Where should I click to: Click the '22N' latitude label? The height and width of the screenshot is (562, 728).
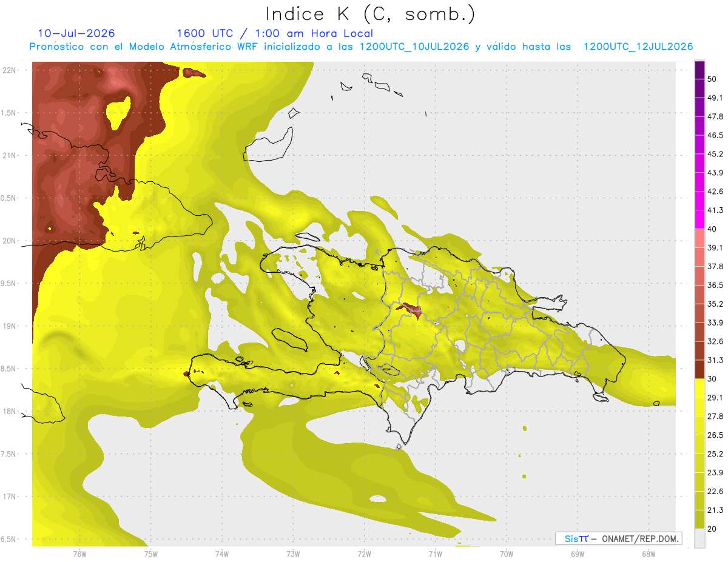pos(10,70)
